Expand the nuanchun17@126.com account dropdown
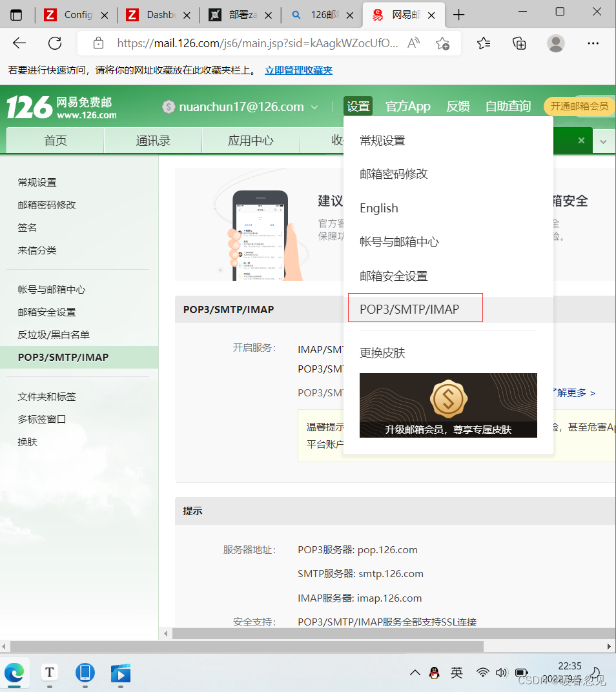The width and height of the screenshot is (616, 692). coord(314,107)
